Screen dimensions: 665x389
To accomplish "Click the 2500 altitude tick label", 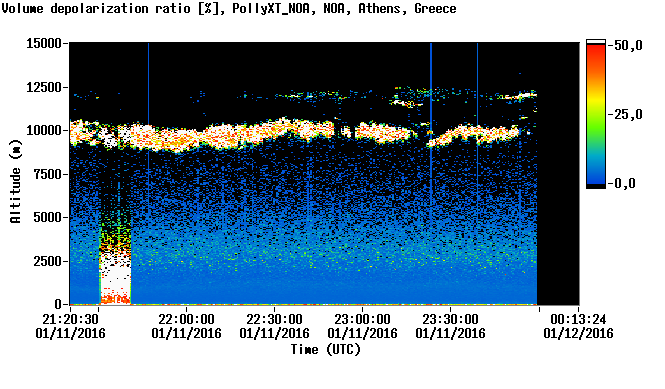I will click(x=48, y=261).
